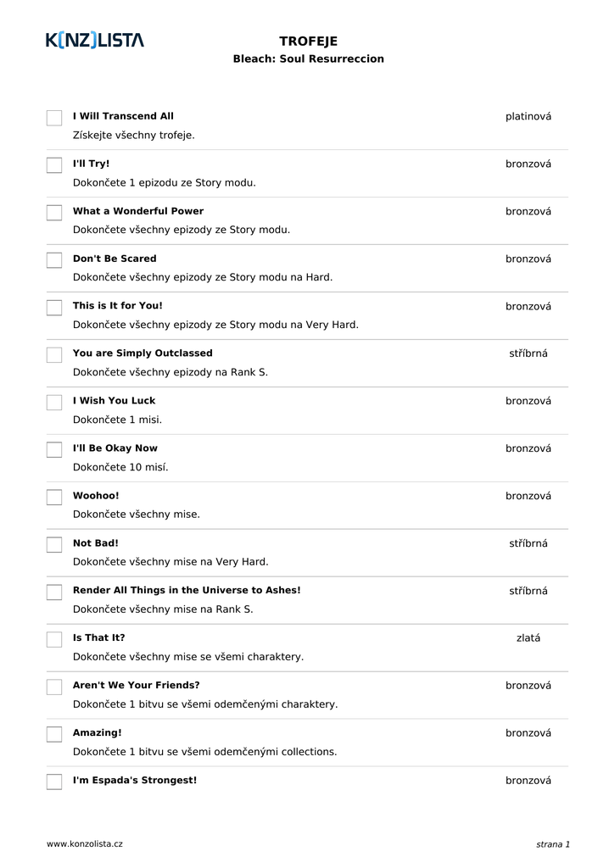This screenshot has height=868, width=615.
Task: Check the 'Don't Be Scared' trophy
Action: point(54,260)
